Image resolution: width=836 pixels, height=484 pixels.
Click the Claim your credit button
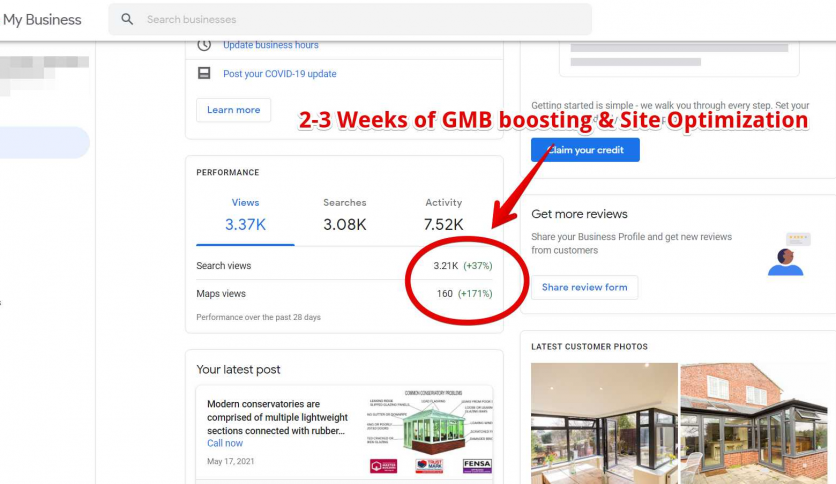pyautogui.click(x=585, y=150)
